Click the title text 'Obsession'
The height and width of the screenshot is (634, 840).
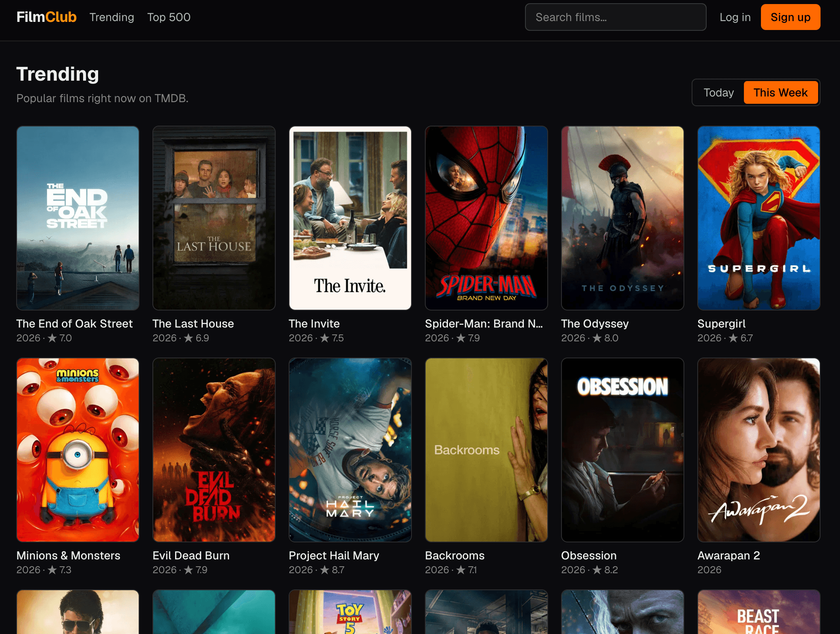589,555
